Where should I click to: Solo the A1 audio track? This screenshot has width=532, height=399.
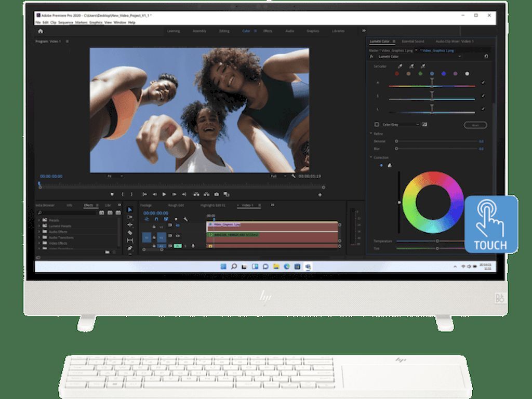pos(185,246)
